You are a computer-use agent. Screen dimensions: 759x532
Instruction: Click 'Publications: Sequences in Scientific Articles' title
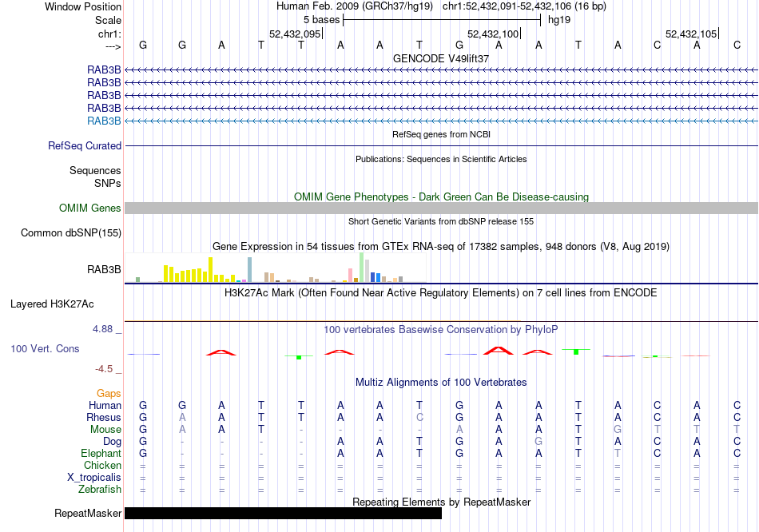click(x=441, y=159)
